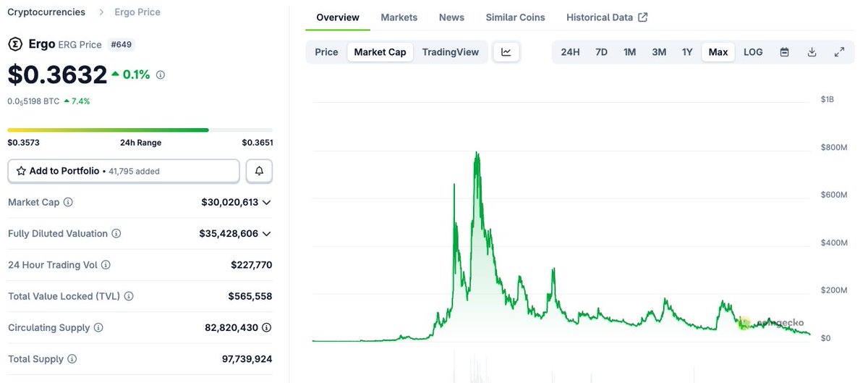Click the 24h Range progress bar
This screenshot has width=868, height=383.
(140, 130)
